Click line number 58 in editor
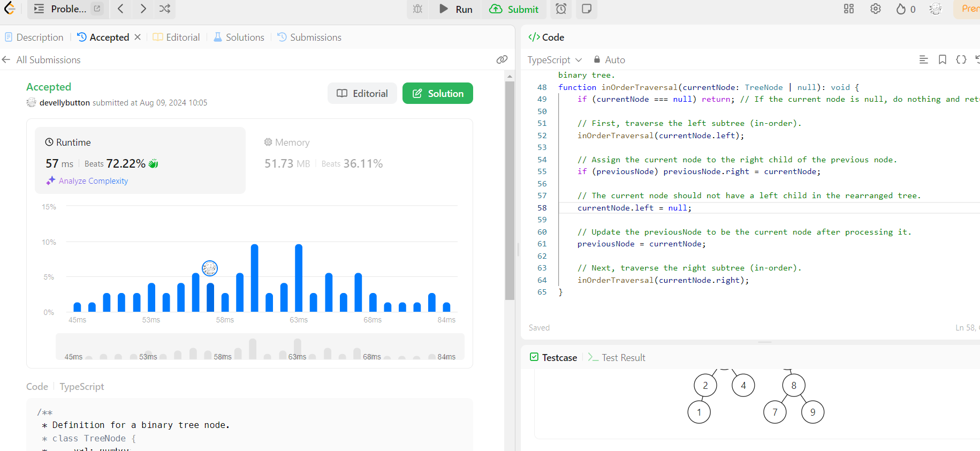Image resolution: width=980 pixels, height=451 pixels. pos(542,208)
